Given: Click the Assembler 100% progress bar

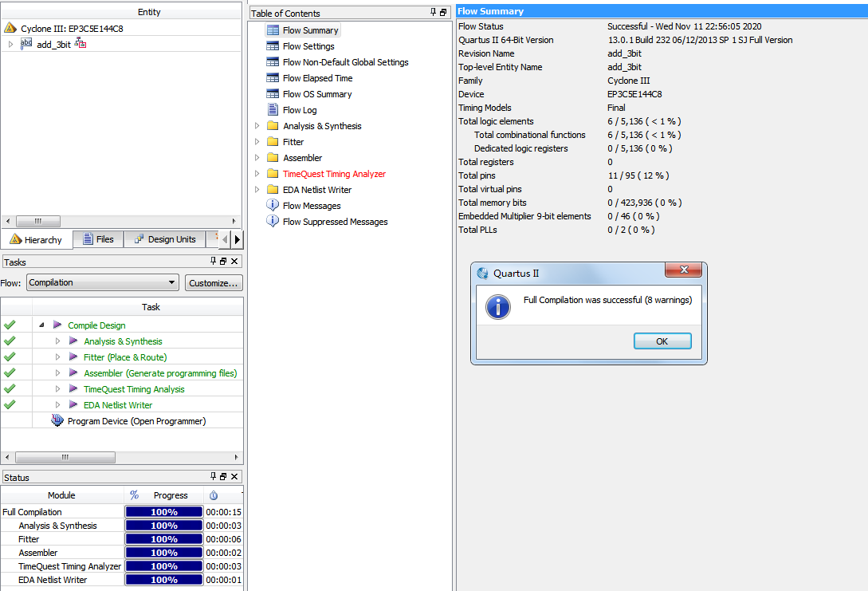Looking at the screenshot, I should pyautogui.click(x=164, y=553).
